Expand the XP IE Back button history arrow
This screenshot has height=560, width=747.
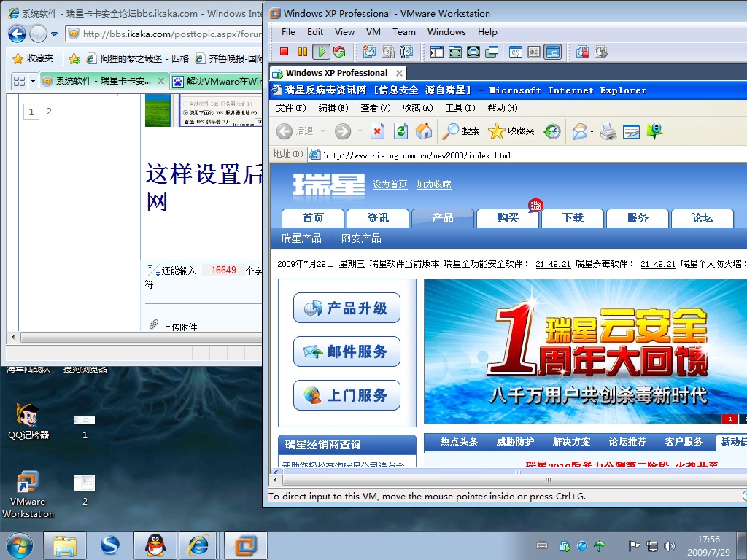322,131
